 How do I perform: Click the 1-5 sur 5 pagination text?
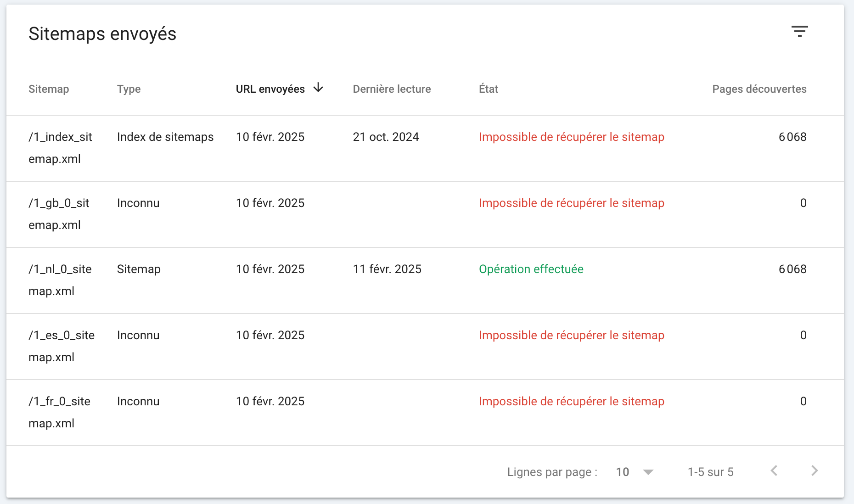click(711, 472)
